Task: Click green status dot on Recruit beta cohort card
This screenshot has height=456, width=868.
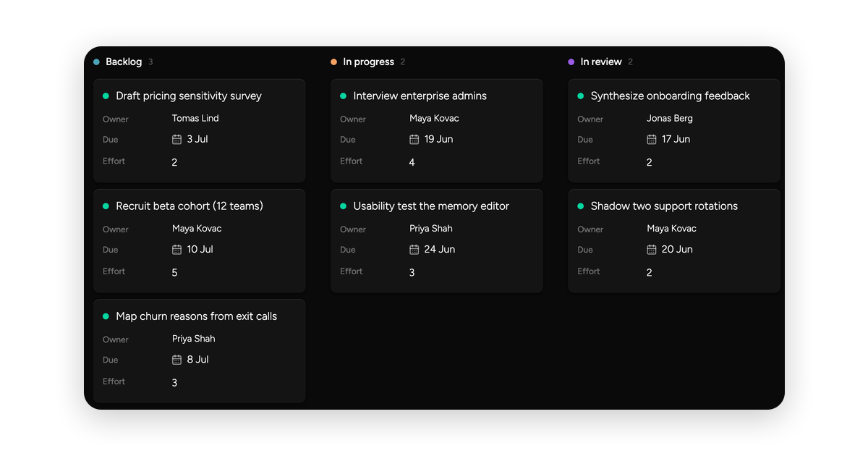Action: 106,206
